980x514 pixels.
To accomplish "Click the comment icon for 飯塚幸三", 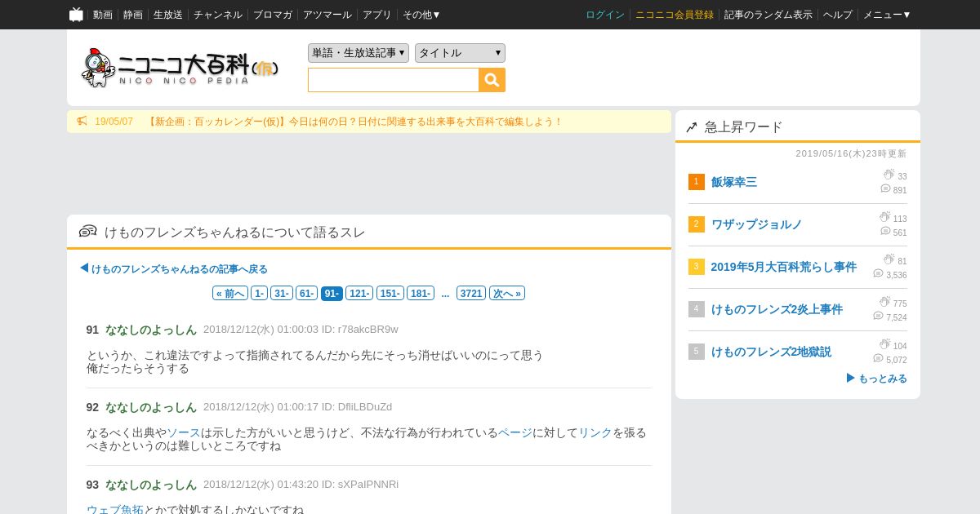I will click(885, 188).
